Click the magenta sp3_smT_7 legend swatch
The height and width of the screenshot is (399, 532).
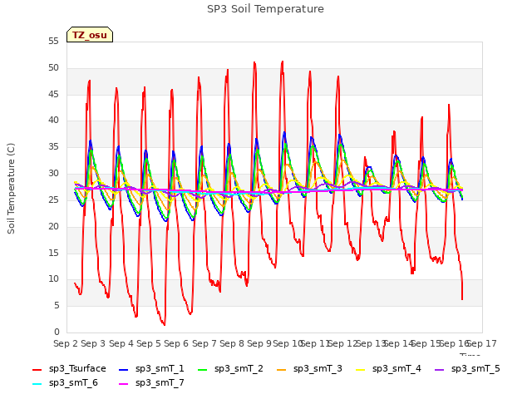pyautogui.click(x=124, y=384)
